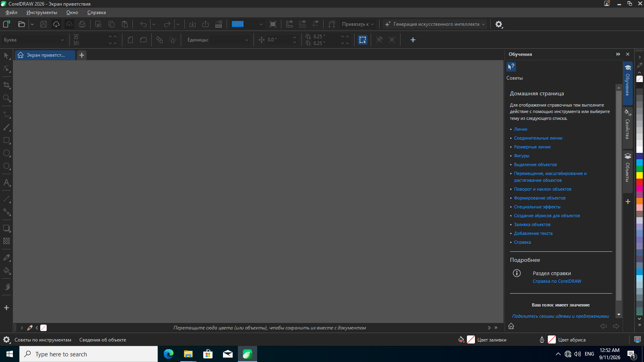This screenshot has width=644, height=362.
Task: Toggle the Свойства docker tab
Action: coord(627,125)
